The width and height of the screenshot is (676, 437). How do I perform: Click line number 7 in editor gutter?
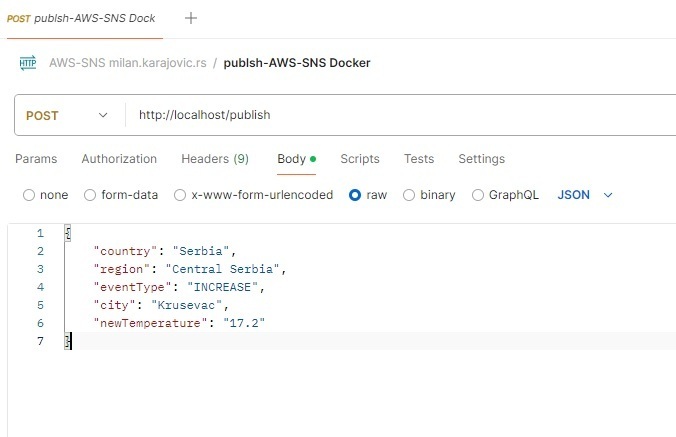coord(40,341)
